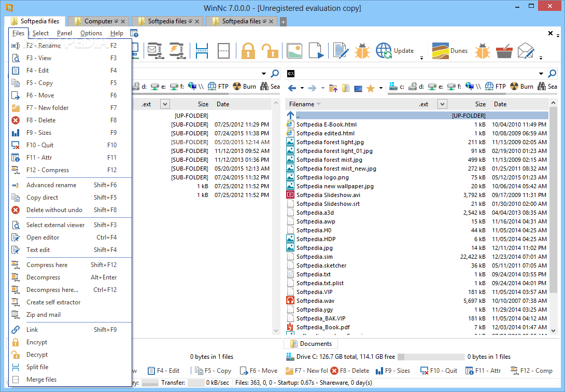Open right panel path dropdown arrow

point(541,74)
